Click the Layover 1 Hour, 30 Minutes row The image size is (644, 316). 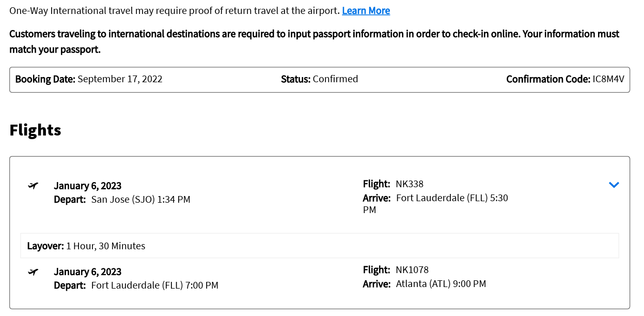[319, 246]
